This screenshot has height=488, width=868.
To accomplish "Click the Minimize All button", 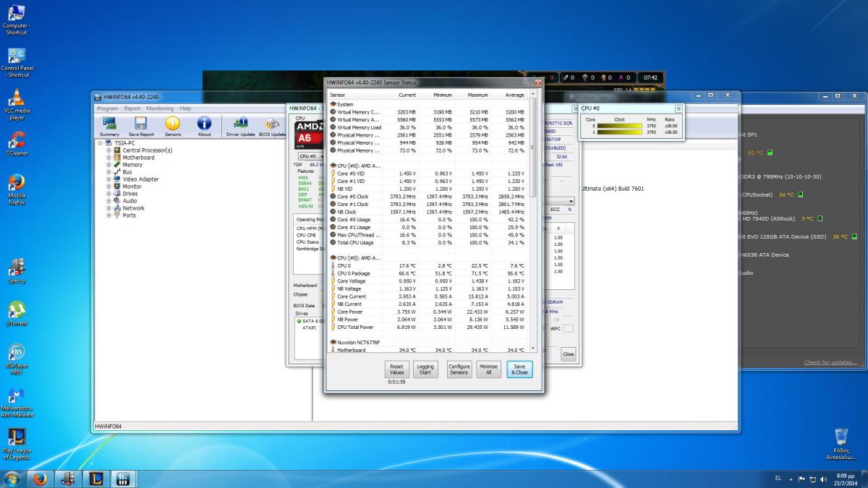I will (488, 369).
